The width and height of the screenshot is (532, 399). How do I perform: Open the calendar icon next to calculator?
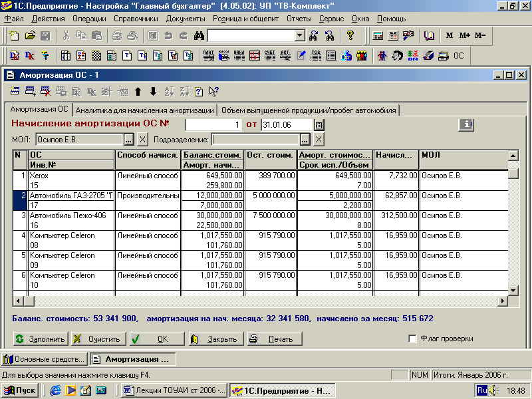[393, 36]
